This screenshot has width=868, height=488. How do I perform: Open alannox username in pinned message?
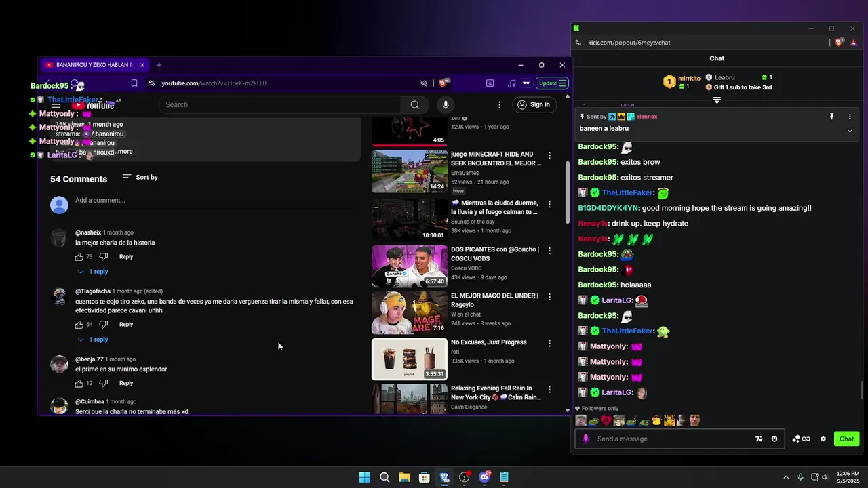(647, 117)
